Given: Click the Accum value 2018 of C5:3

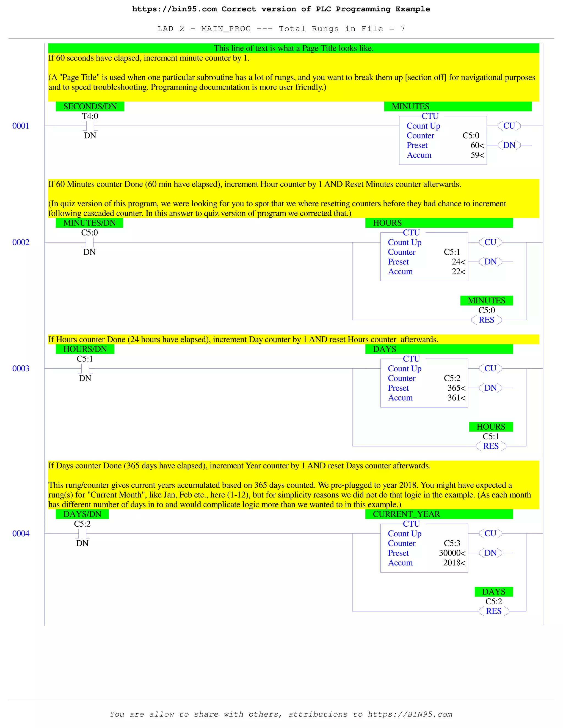Looking at the screenshot, I should point(454,563).
